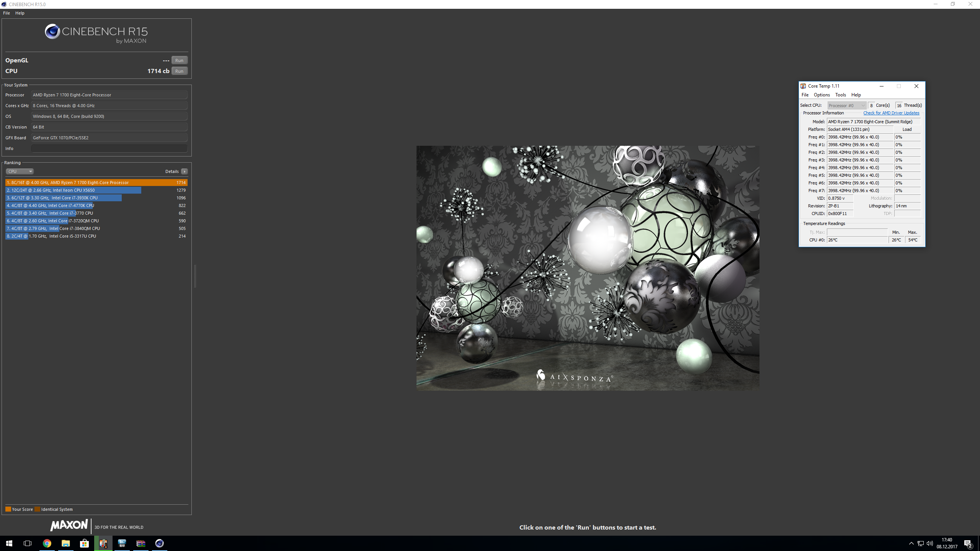Open File Explorer from taskbar
The width and height of the screenshot is (980, 551).
[x=65, y=543]
